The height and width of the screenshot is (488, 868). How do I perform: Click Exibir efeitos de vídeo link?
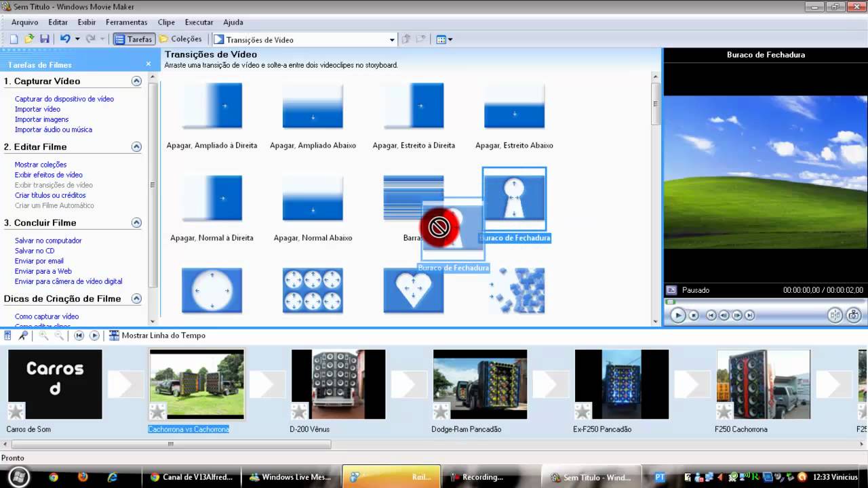[49, 175]
